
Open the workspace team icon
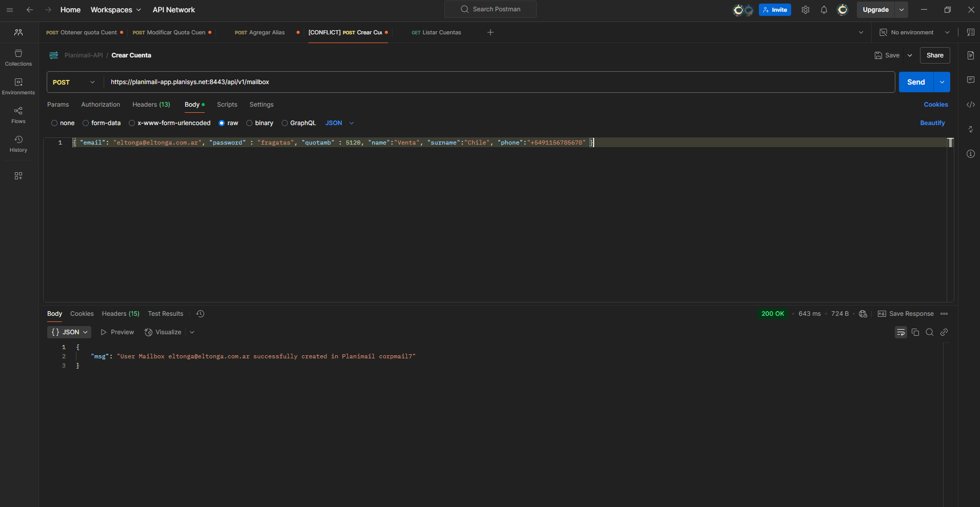pos(18,32)
